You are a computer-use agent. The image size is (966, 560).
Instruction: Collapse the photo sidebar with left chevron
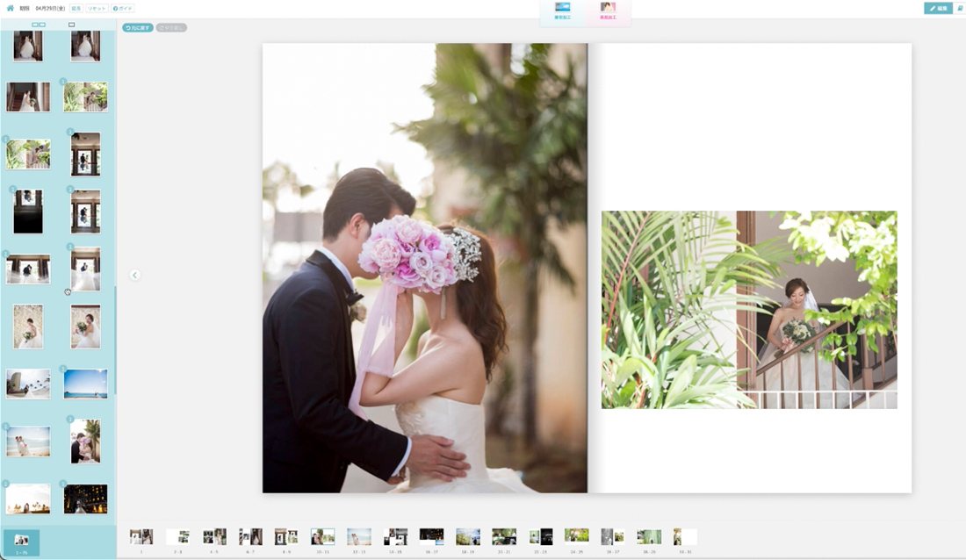(x=135, y=275)
